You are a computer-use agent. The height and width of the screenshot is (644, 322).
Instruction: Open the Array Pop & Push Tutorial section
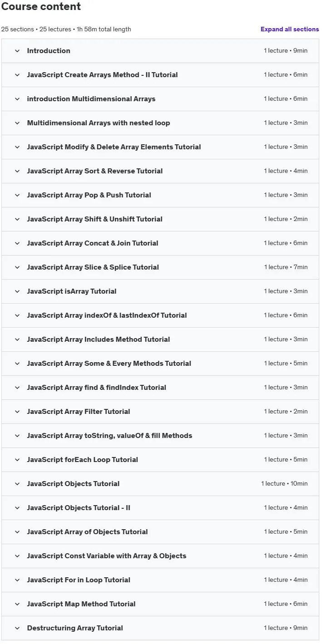click(x=160, y=195)
